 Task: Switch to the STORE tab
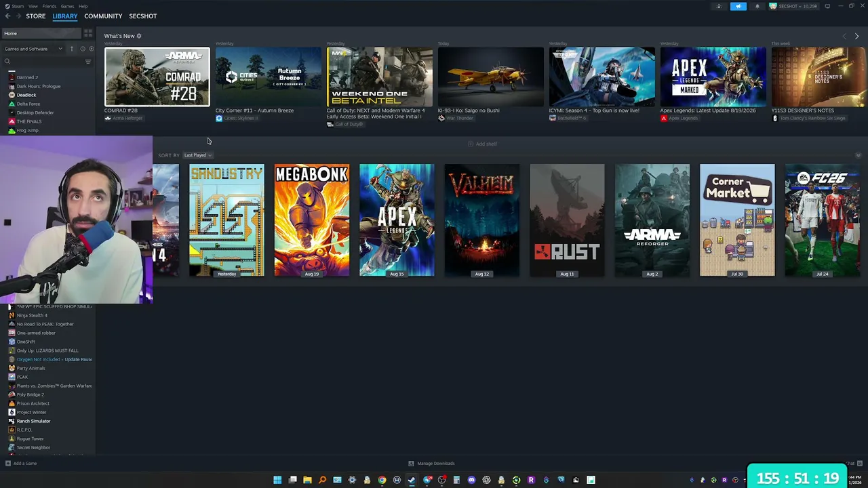point(36,16)
